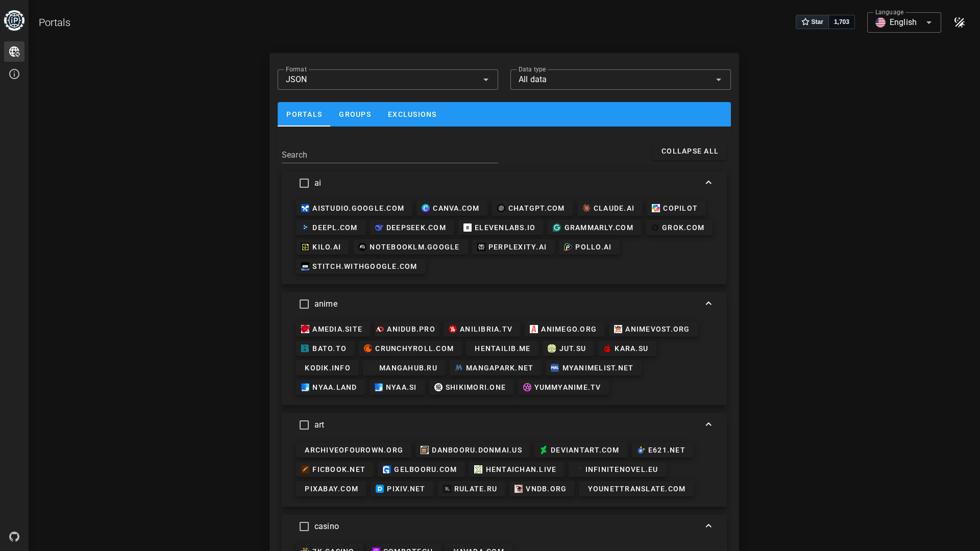Check the ai group checkbox
The image size is (980, 551).
[304, 183]
